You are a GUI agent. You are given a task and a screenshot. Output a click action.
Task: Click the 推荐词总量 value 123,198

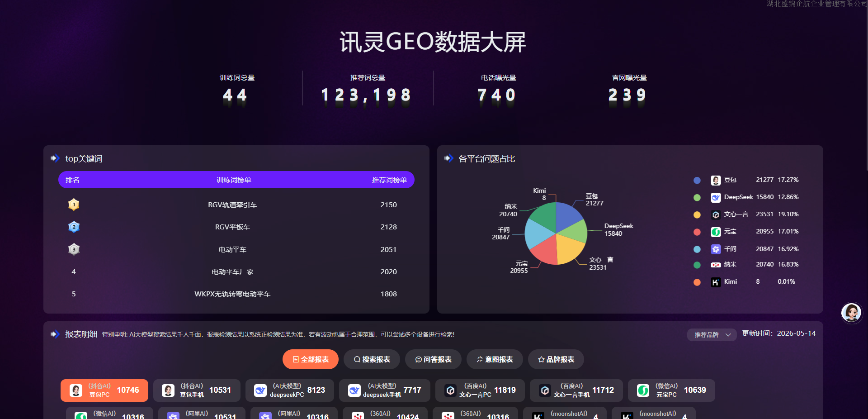(x=366, y=95)
